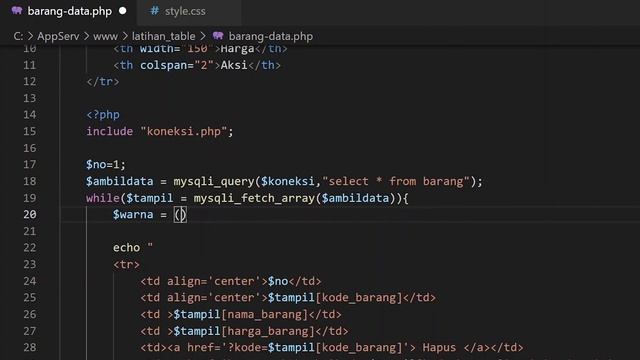Open AppServ in the breadcrumb path
The image size is (640, 360).
click(58, 36)
